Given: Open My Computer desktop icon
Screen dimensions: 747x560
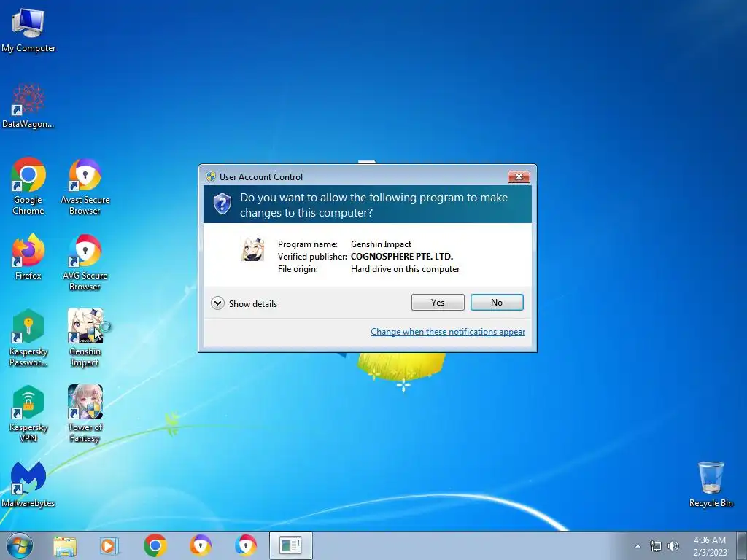Looking at the screenshot, I should pyautogui.click(x=28, y=31).
